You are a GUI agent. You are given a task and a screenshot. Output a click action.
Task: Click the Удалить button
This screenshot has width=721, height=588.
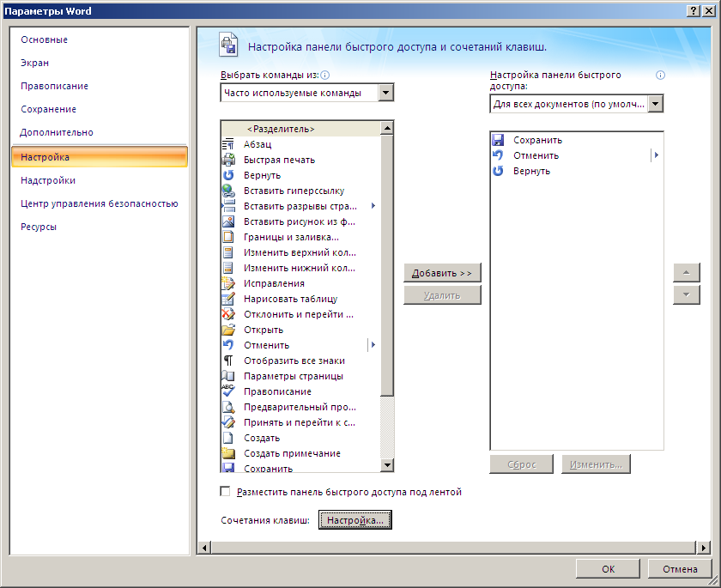coord(442,295)
